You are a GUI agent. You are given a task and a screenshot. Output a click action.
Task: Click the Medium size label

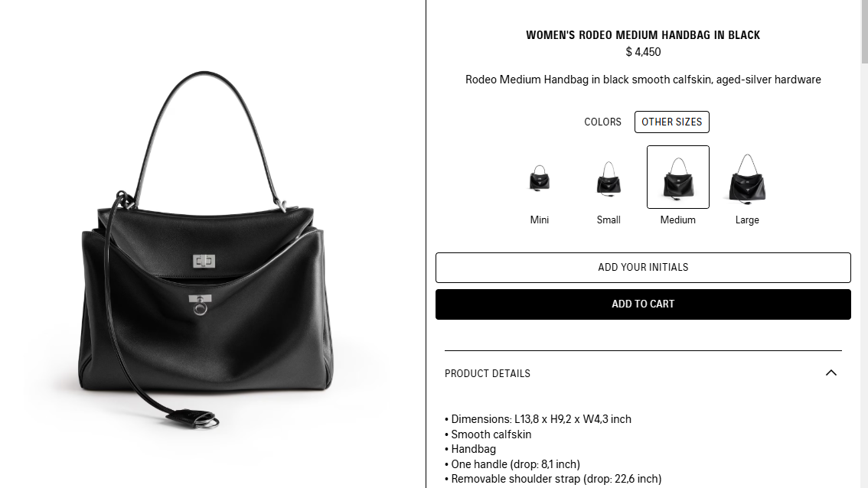(677, 220)
